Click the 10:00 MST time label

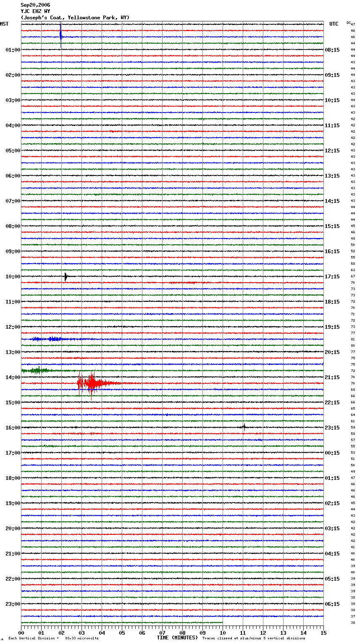pos(13,277)
